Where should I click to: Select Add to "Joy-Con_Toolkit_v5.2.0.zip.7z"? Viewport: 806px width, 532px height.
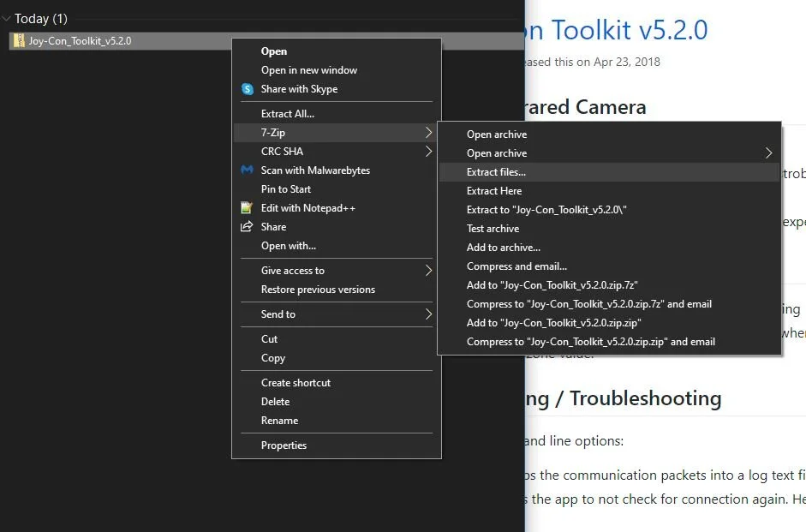click(609, 285)
